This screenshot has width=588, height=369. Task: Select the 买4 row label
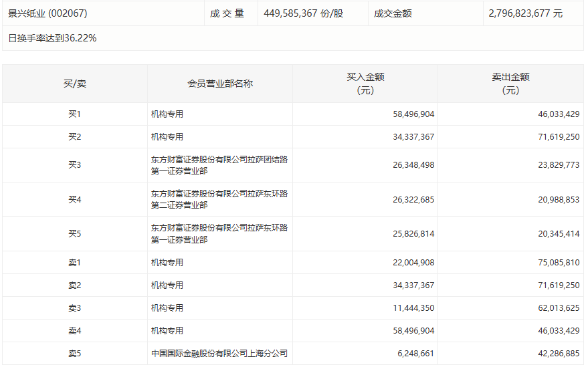click(75, 199)
